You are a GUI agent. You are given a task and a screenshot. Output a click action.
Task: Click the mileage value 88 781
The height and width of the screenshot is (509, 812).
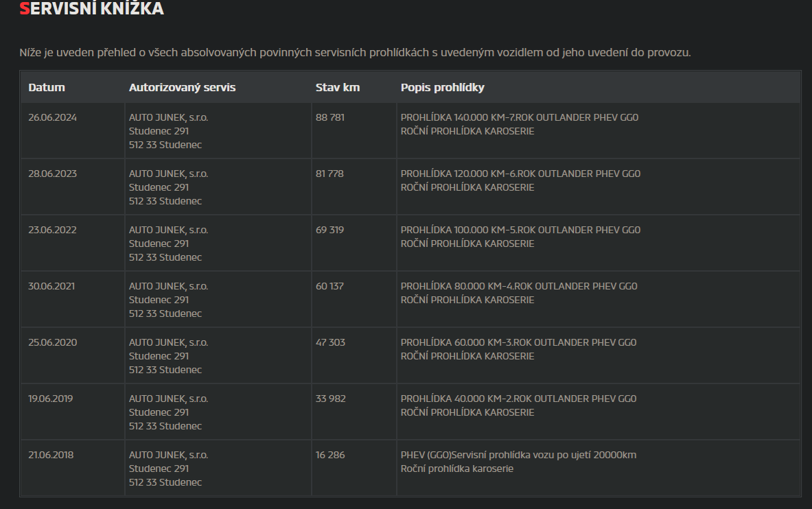tap(330, 117)
